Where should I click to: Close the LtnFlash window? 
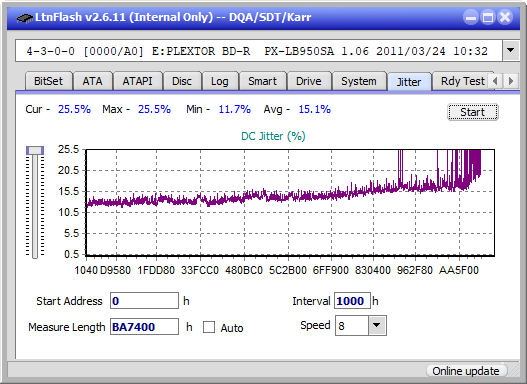click(x=505, y=17)
